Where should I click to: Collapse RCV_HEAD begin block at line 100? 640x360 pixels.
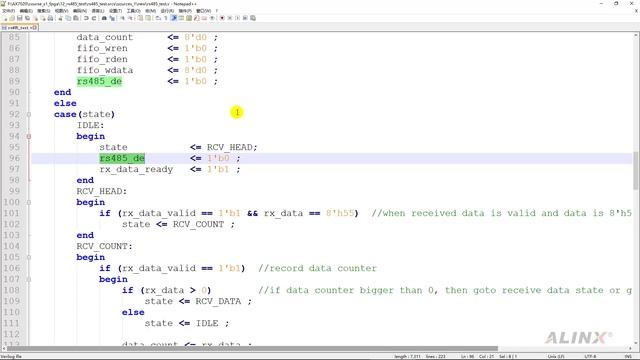pyautogui.click(x=29, y=202)
